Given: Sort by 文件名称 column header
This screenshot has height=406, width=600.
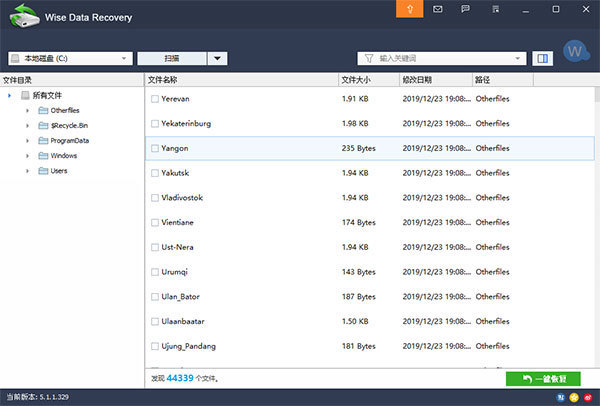Looking at the screenshot, I should point(241,80).
